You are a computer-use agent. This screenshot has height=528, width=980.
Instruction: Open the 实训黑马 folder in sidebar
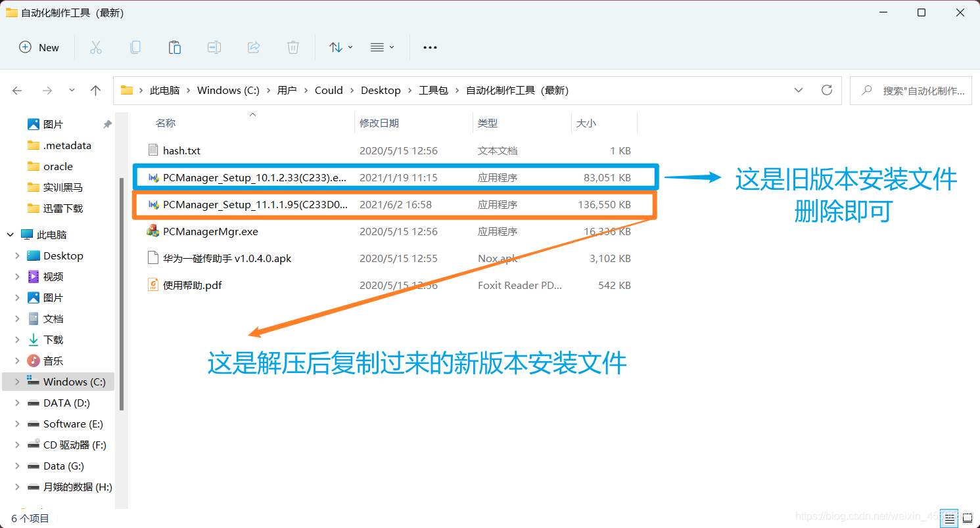[62, 187]
